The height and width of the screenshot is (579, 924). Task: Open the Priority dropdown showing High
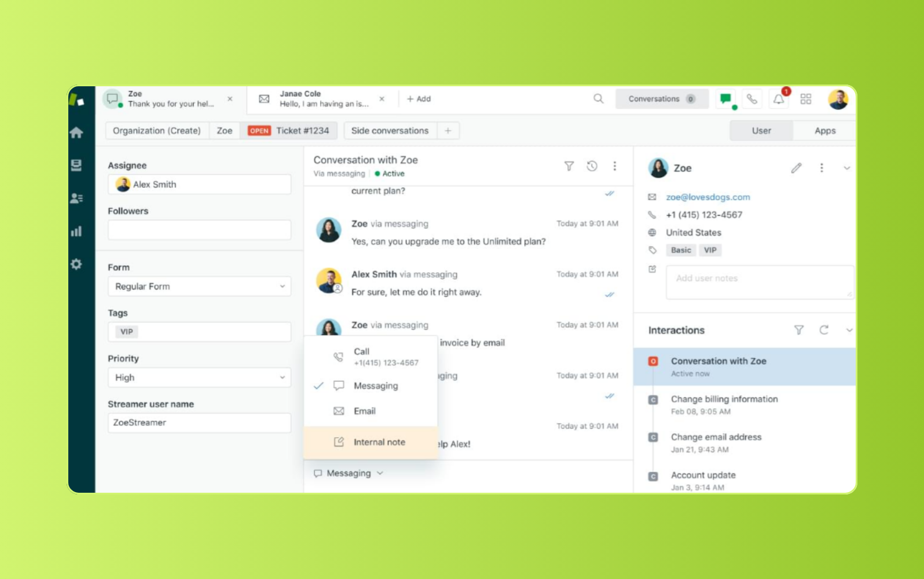pyautogui.click(x=199, y=378)
